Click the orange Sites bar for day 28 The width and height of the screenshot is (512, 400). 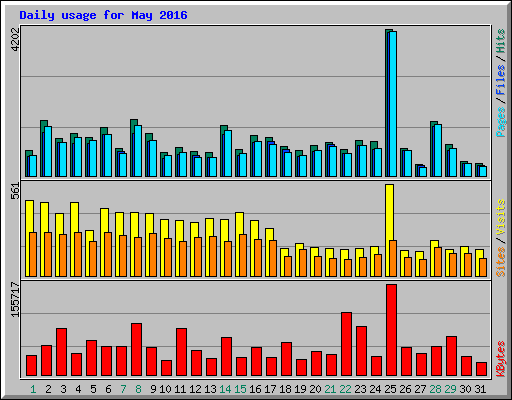[x=438, y=262]
